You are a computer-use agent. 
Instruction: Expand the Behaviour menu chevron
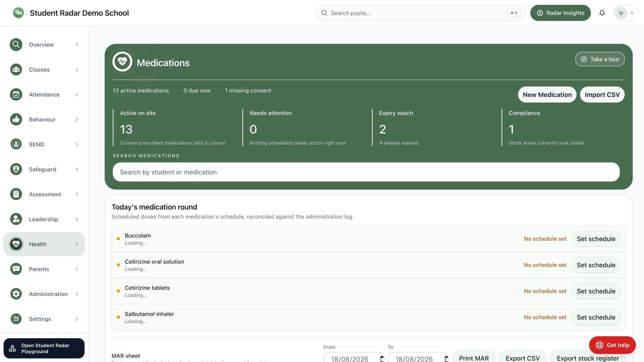point(76,119)
